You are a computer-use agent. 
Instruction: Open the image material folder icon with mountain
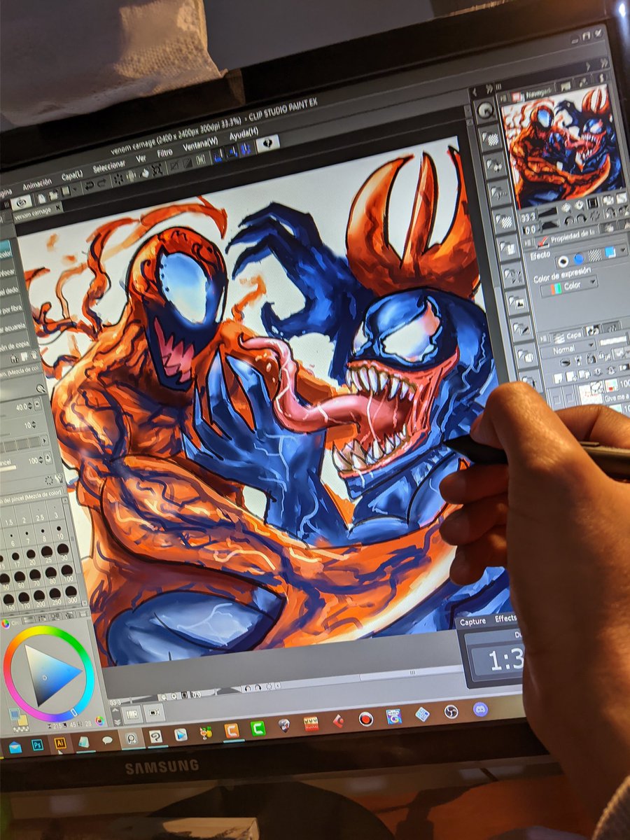coord(517,302)
